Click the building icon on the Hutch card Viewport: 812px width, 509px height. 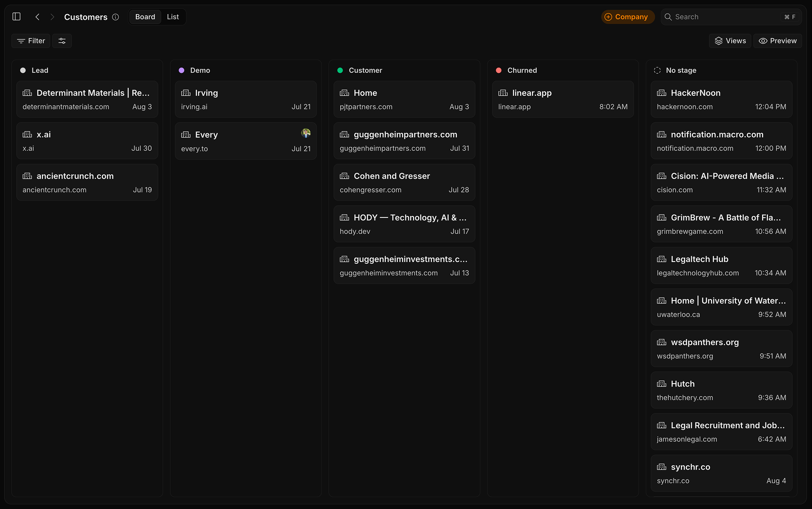(662, 384)
